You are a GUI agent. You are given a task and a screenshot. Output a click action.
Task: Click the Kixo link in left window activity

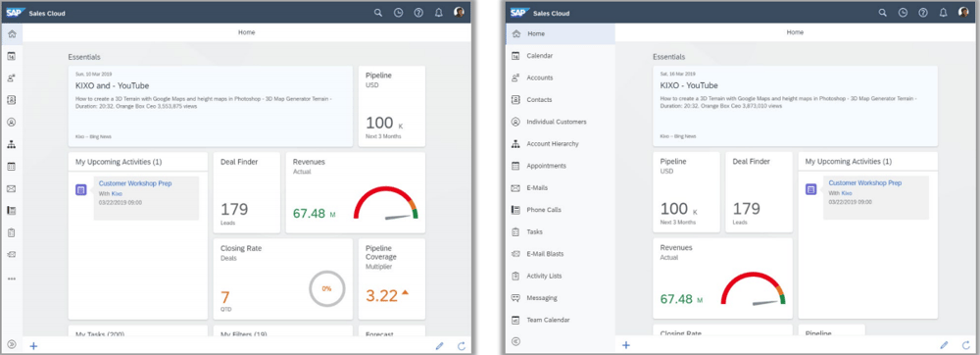pos(117,194)
